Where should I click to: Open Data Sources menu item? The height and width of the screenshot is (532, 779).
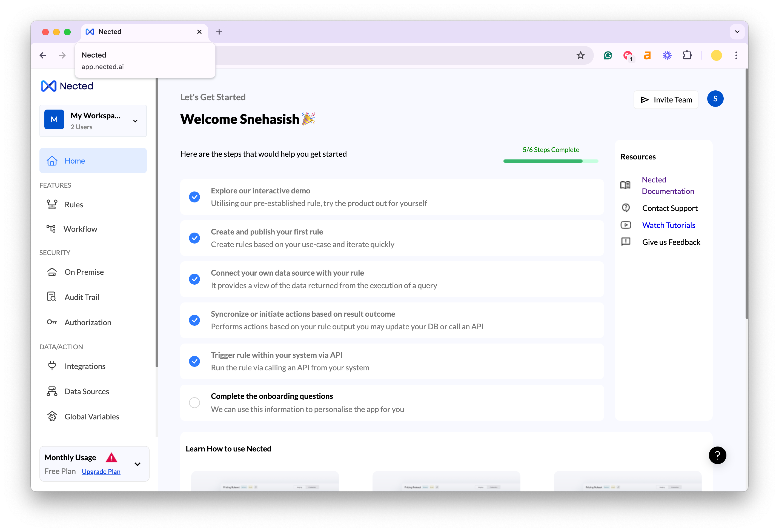87,391
